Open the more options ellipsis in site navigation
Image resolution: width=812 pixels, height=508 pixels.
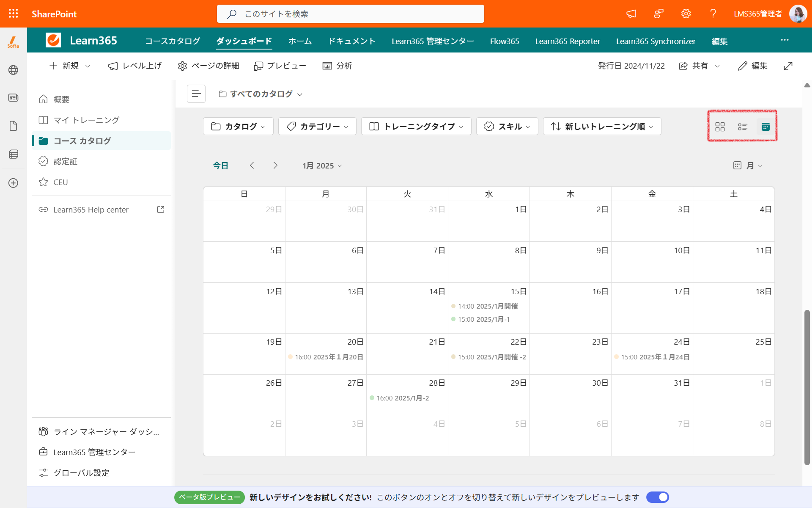(x=785, y=40)
